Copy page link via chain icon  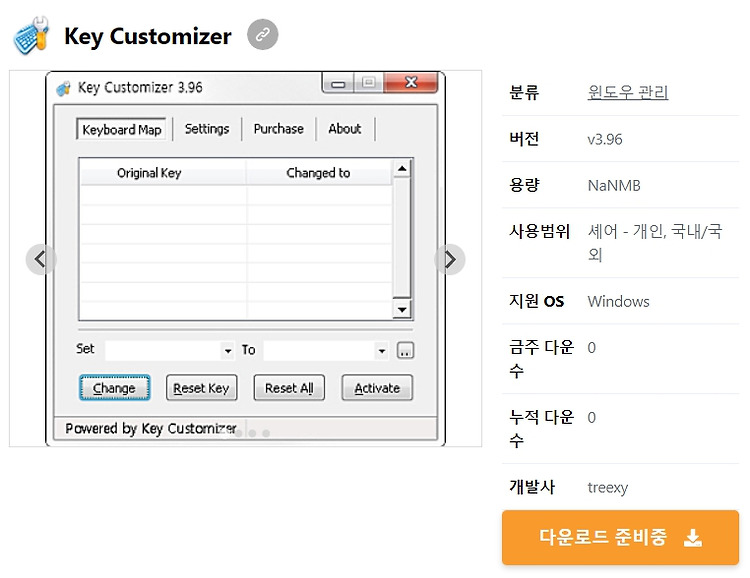coord(262,34)
